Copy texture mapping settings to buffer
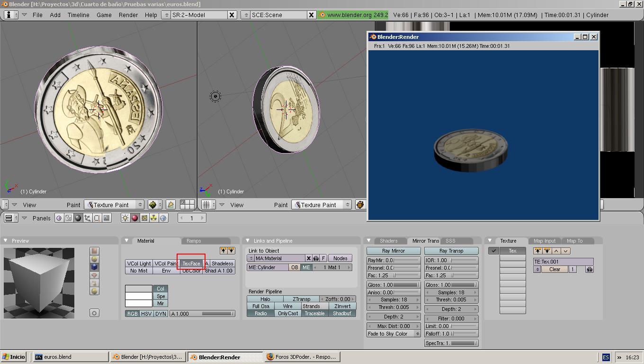Viewport: 644px width, 364px height. click(538, 251)
